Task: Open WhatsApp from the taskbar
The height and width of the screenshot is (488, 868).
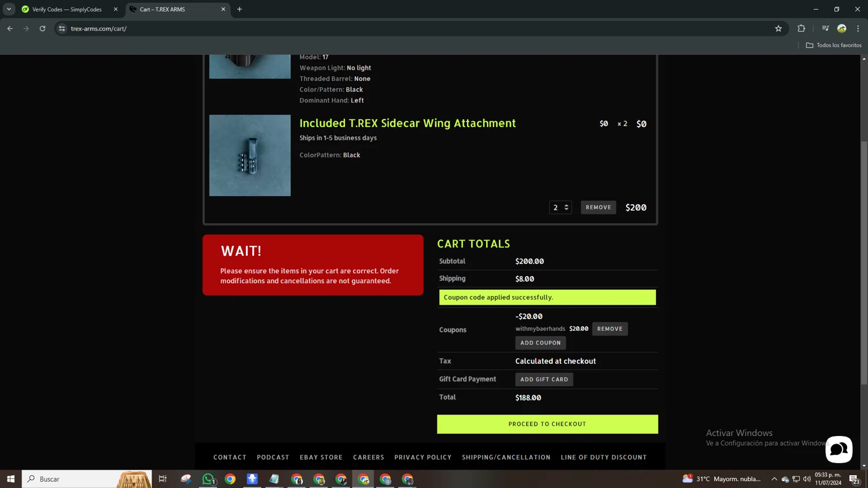Action: click(208, 479)
